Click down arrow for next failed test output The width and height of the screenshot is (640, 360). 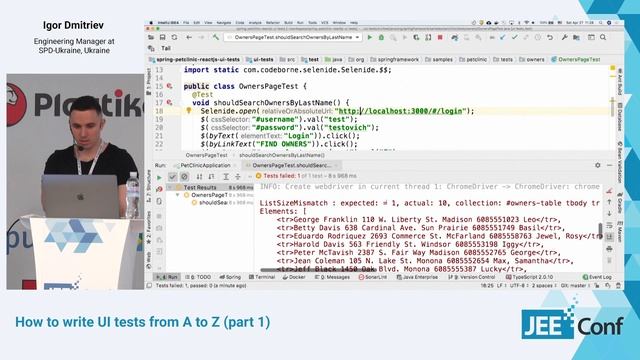point(609,213)
